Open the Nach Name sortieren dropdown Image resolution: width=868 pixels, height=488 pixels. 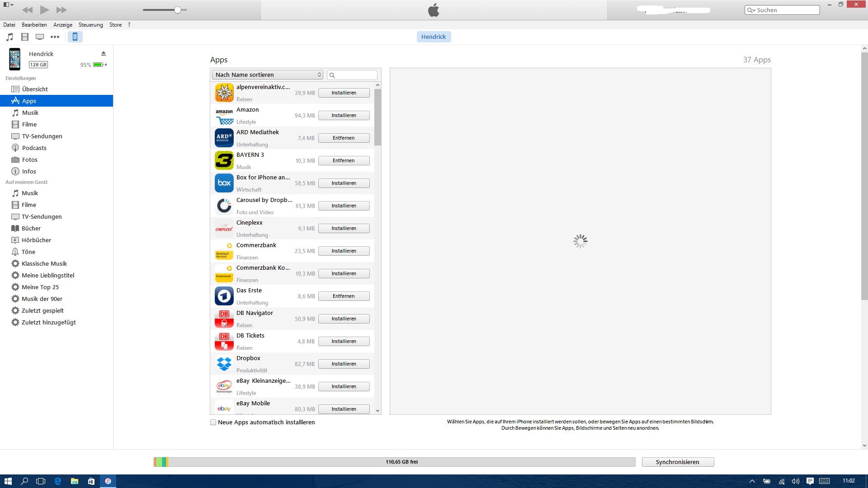pyautogui.click(x=268, y=75)
